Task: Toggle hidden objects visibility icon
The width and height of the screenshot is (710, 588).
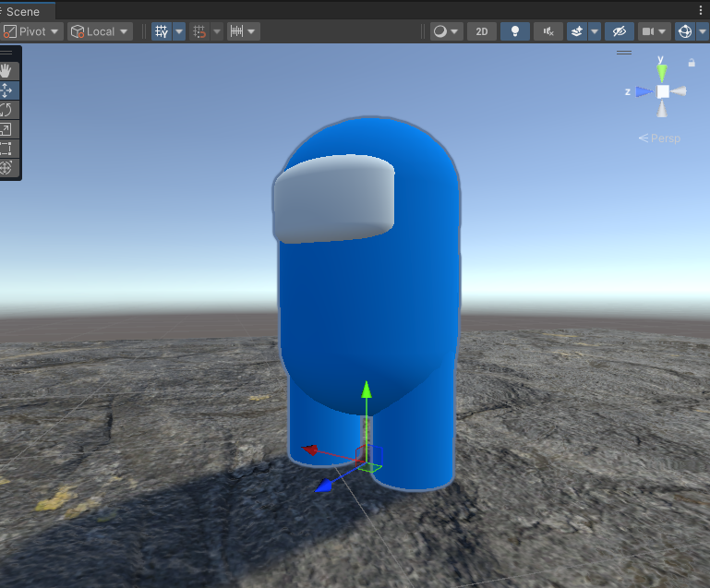Action: pos(619,31)
